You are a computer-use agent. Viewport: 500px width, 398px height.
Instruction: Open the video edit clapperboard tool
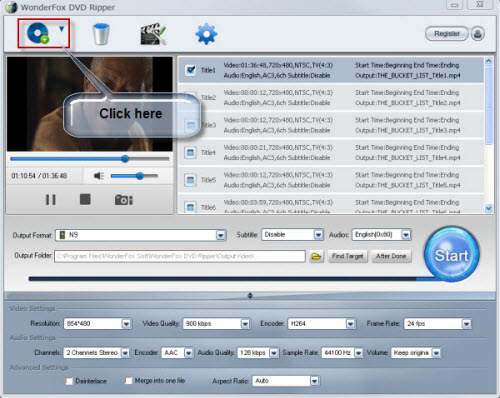coord(153,34)
